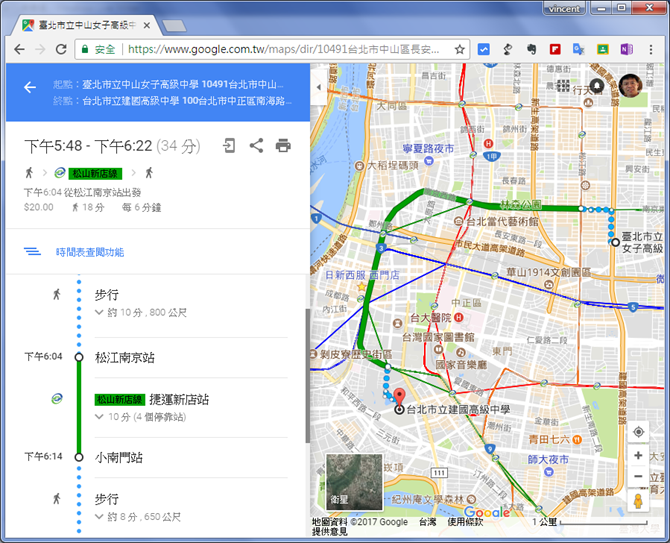Click the 師大夜市 map marker
Viewport: 670px width, 543px height.
point(549,472)
